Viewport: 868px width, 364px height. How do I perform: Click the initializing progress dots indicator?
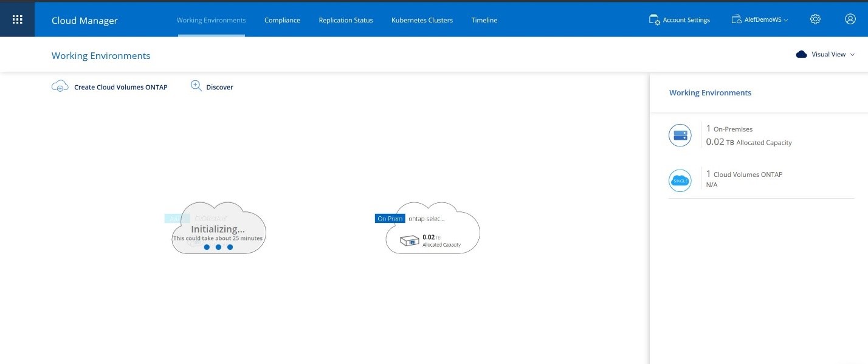[x=218, y=247]
